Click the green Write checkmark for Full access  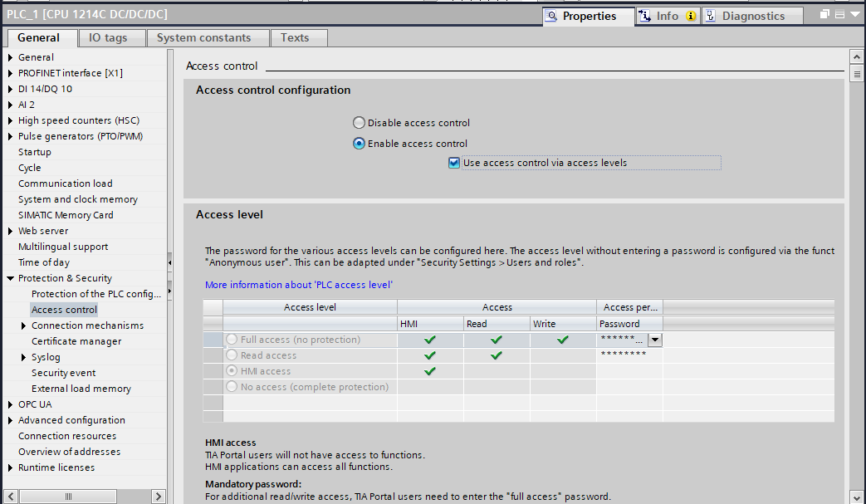[x=563, y=340]
